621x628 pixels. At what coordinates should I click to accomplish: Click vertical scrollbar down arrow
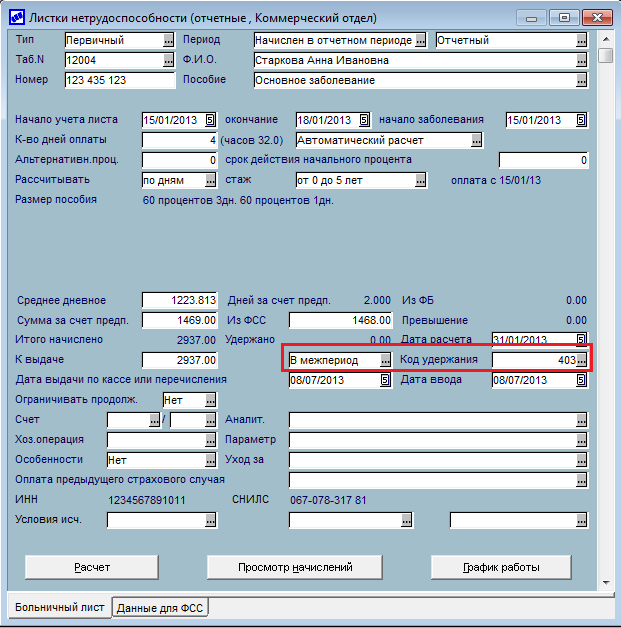(x=606, y=582)
